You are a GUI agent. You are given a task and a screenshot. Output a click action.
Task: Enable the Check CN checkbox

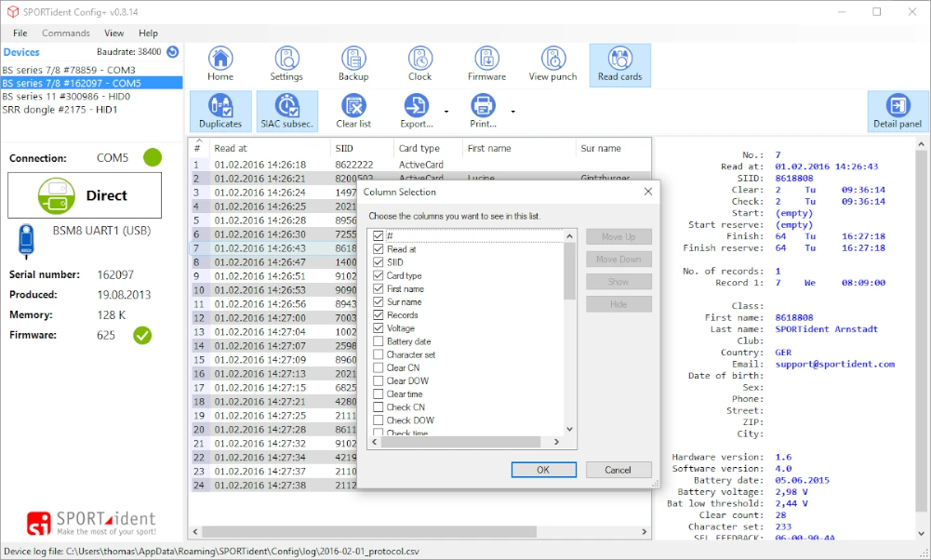pos(379,407)
